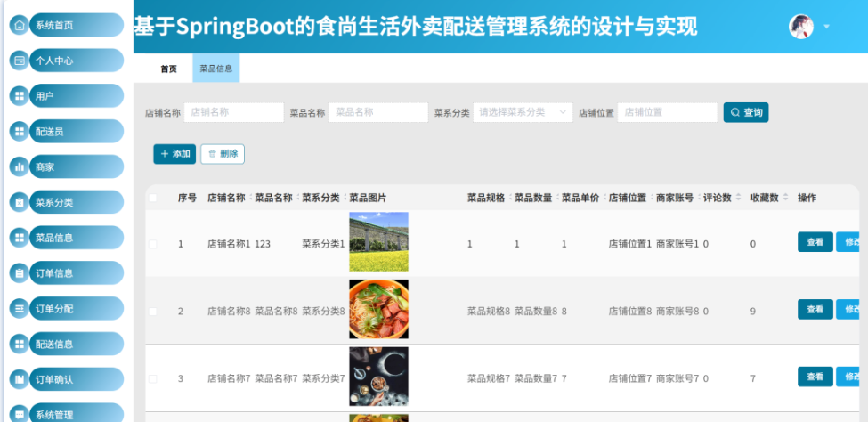
Task: Open the moon dish image in row 3
Action: pos(378,377)
